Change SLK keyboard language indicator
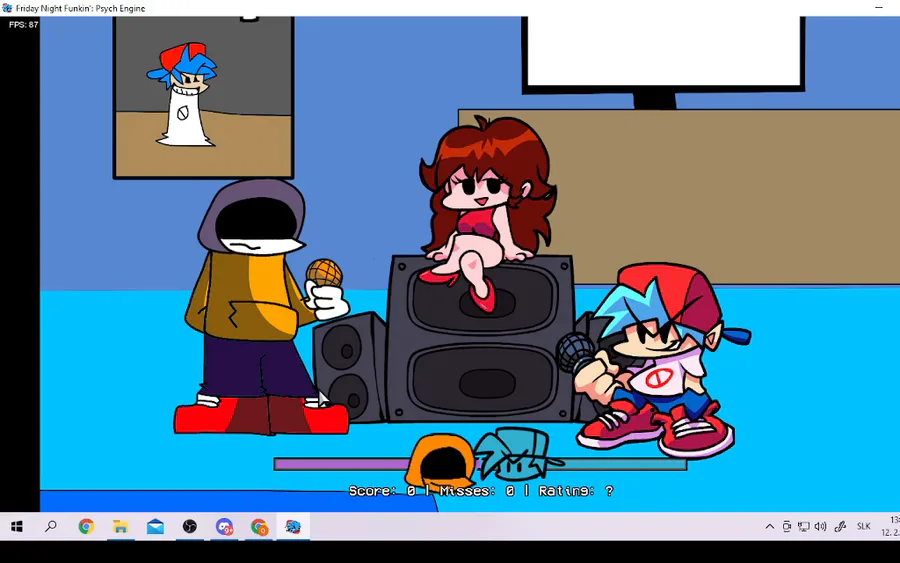Image resolution: width=900 pixels, height=563 pixels. [x=864, y=526]
